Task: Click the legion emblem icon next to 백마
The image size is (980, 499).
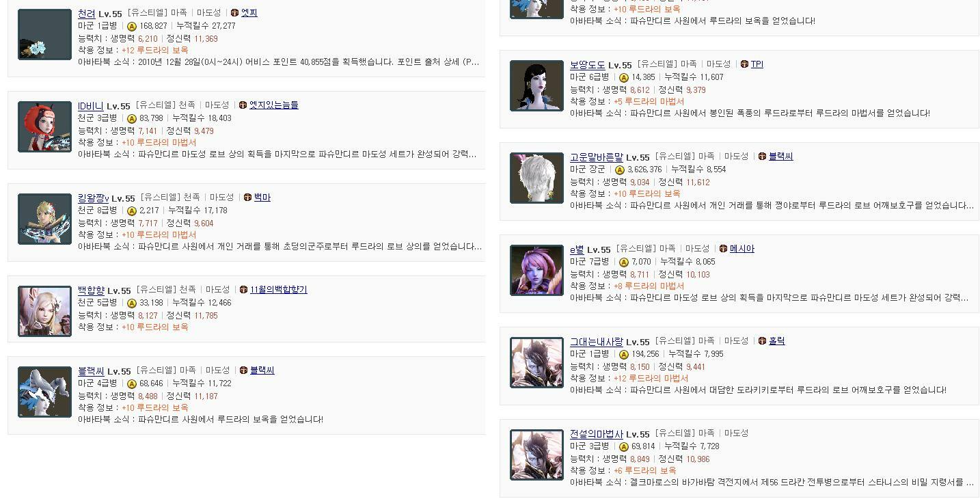Action: point(247,198)
